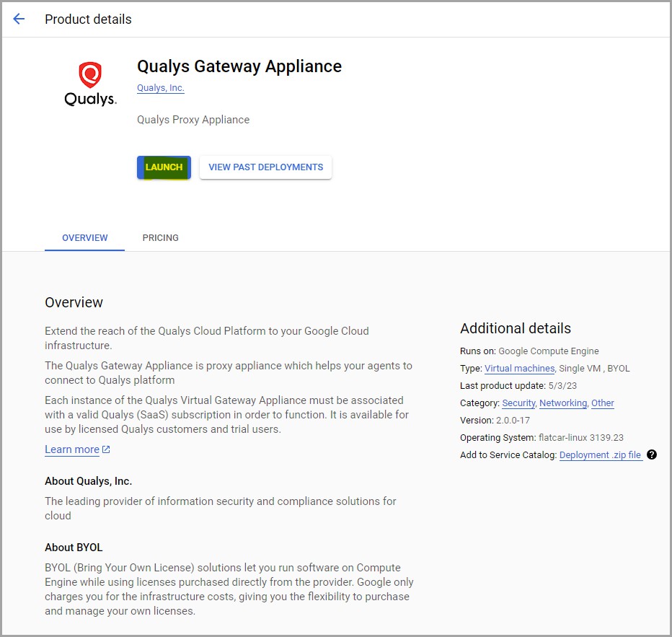Screen dimensions: 672x637
Task: Open the help icon beside Deployment .zip file
Action: tap(651, 454)
